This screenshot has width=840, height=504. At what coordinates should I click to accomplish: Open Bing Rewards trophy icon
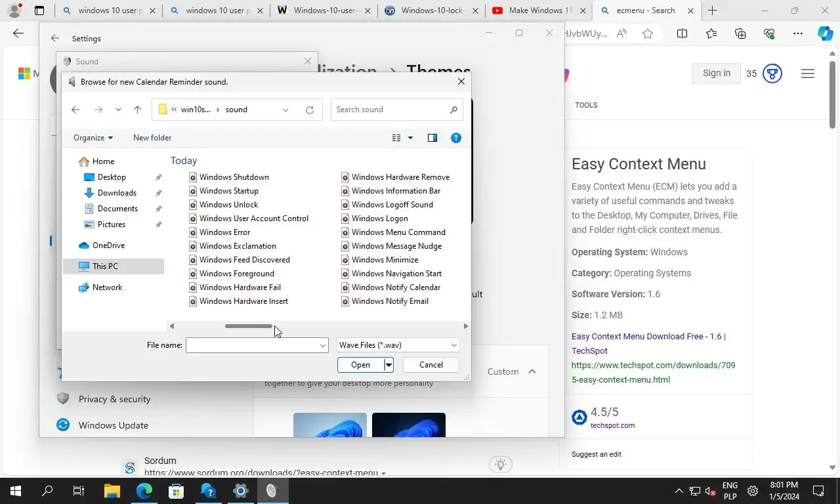[x=772, y=73]
